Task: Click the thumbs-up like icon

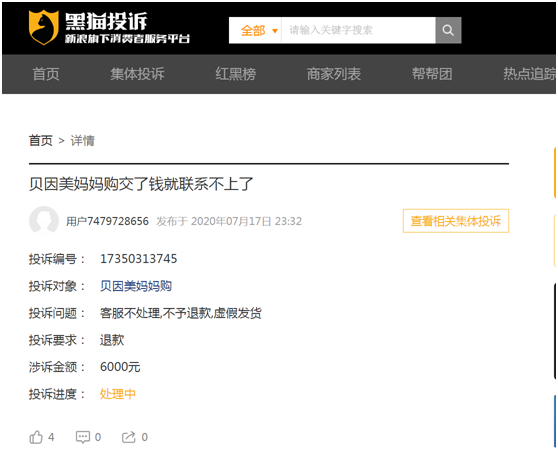Action: point(36,437)
